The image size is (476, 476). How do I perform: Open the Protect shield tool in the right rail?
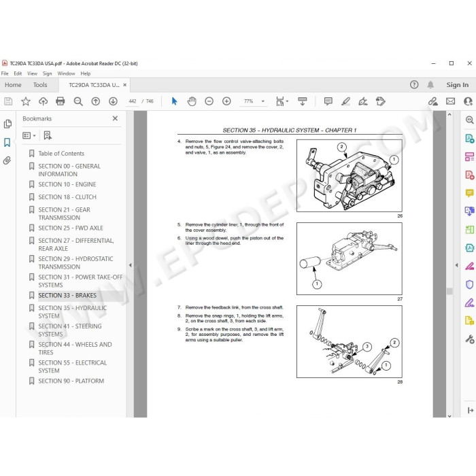point(470,284)
